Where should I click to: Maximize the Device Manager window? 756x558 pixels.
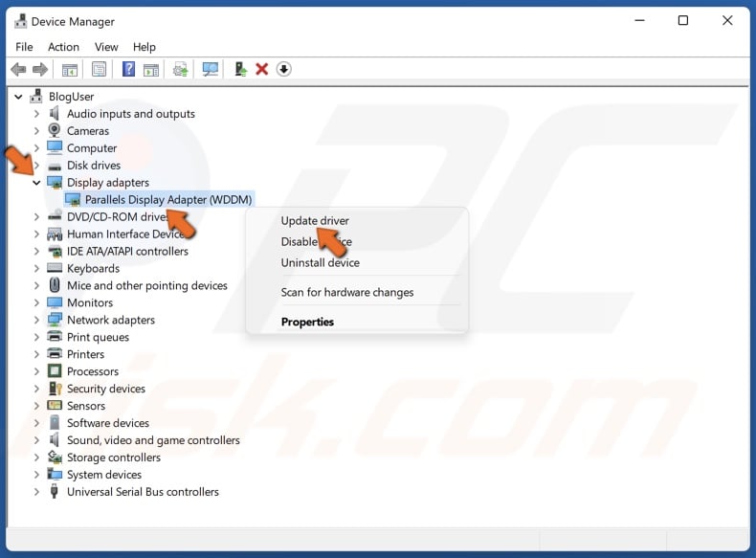pyautogui.click(x=682, y=20)
